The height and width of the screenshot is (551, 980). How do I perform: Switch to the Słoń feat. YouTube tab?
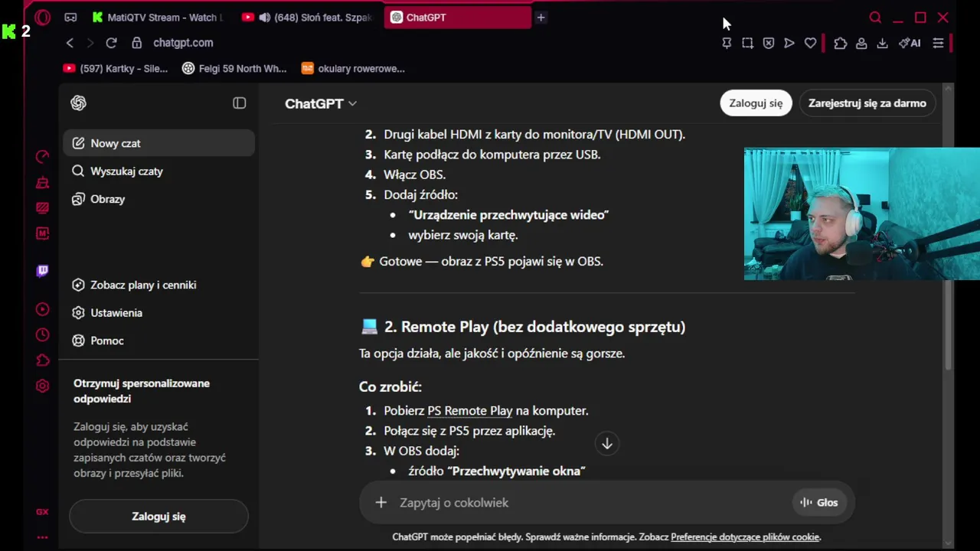(308, 18)
